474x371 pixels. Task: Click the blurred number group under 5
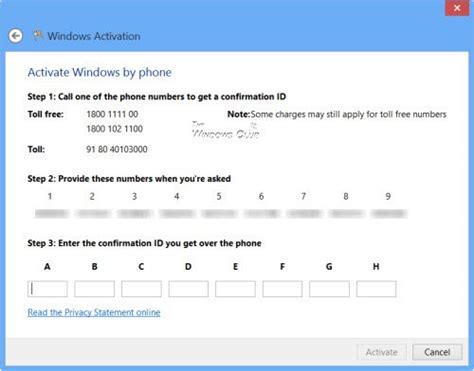[220, 213]
